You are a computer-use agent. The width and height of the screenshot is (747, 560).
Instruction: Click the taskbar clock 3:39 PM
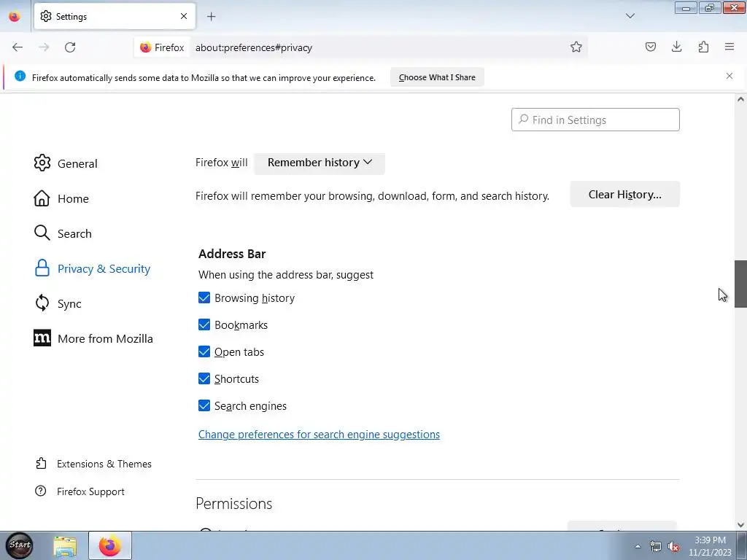710,540
